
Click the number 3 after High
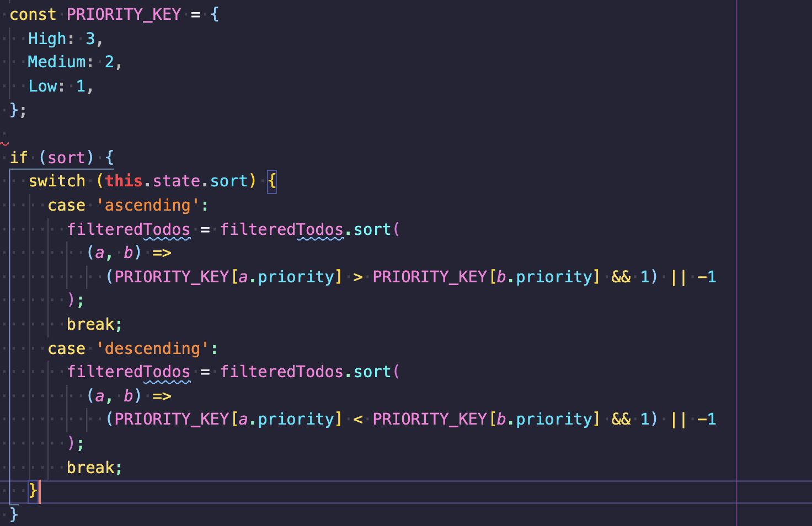point(90,39)
